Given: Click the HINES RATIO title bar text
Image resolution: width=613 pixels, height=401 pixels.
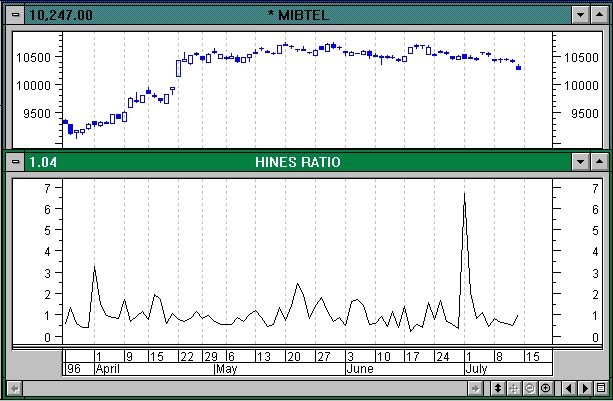Looking at the screenshot, I should (298, 162).
